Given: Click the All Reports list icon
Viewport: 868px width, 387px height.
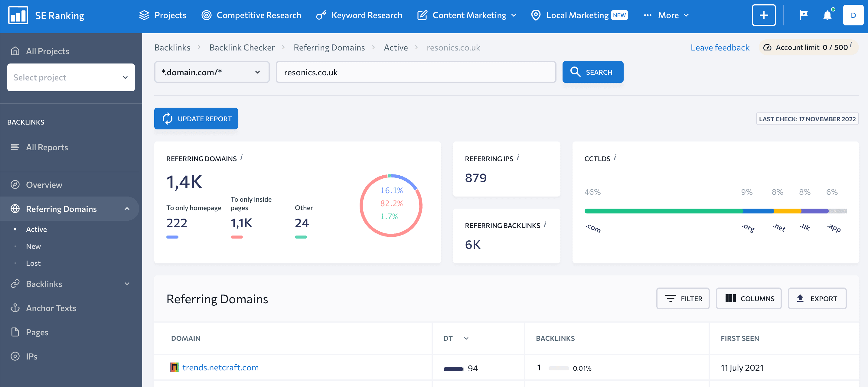Looking at the screenshot, I should [x=15, y=147].
